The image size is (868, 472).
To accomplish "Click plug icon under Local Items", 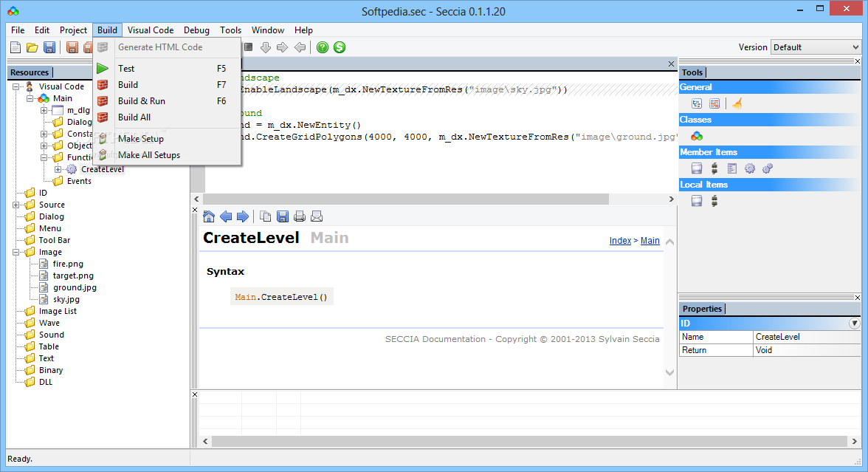I will coord(714,201).
